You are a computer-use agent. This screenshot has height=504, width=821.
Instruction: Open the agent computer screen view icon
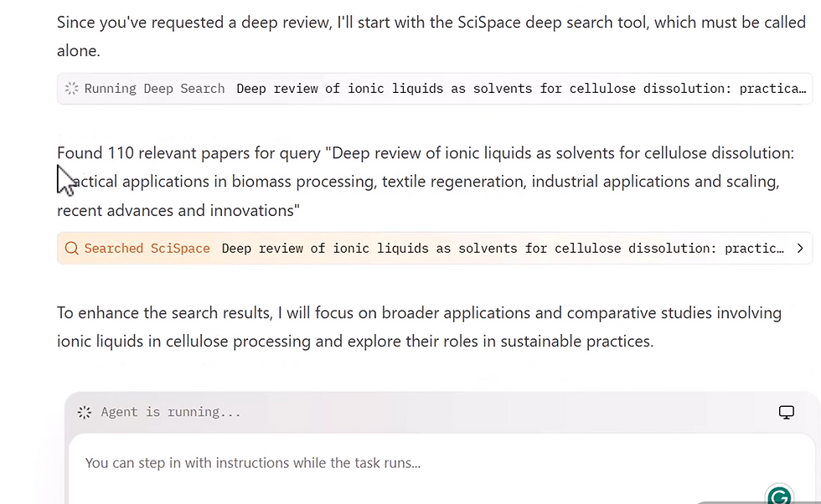pyautogui.click(x=786, y=412)
